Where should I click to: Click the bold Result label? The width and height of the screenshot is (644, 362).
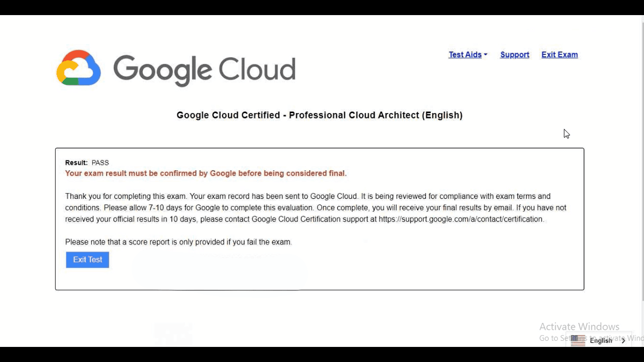coord(76,163)
